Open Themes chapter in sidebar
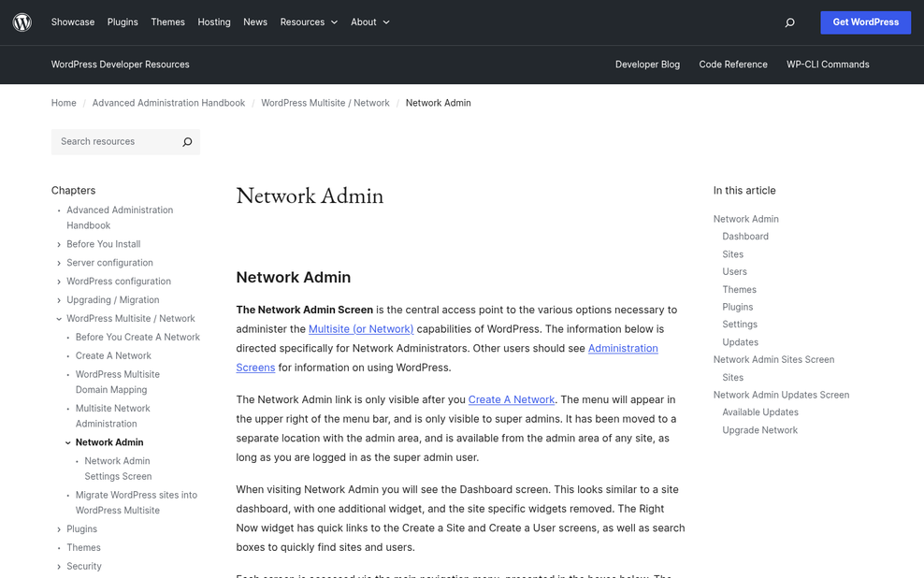This screenshot has height=578, width=924. click(83, 548)
